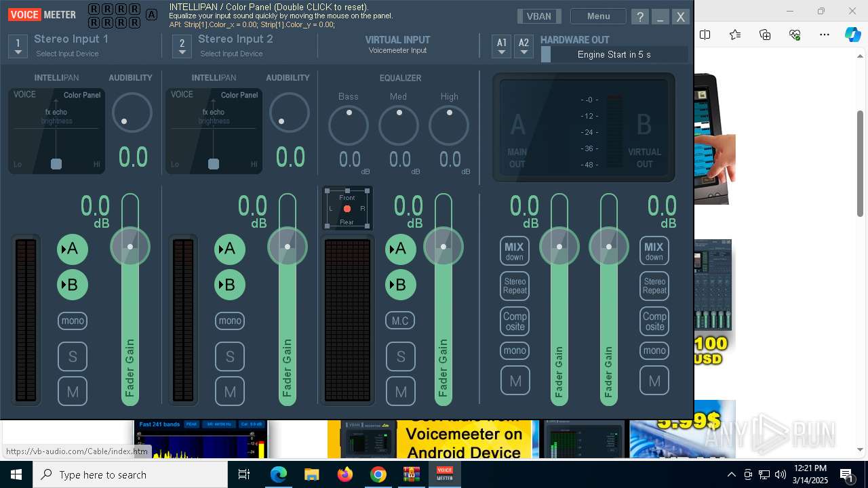868x488 pixels.
Task: Click the Front/Rear surround pan box
Action: click(x=347, y=209)
